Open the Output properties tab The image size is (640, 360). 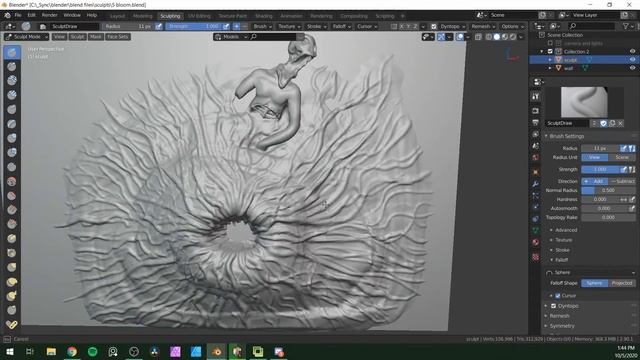click(x=536, y=122)
